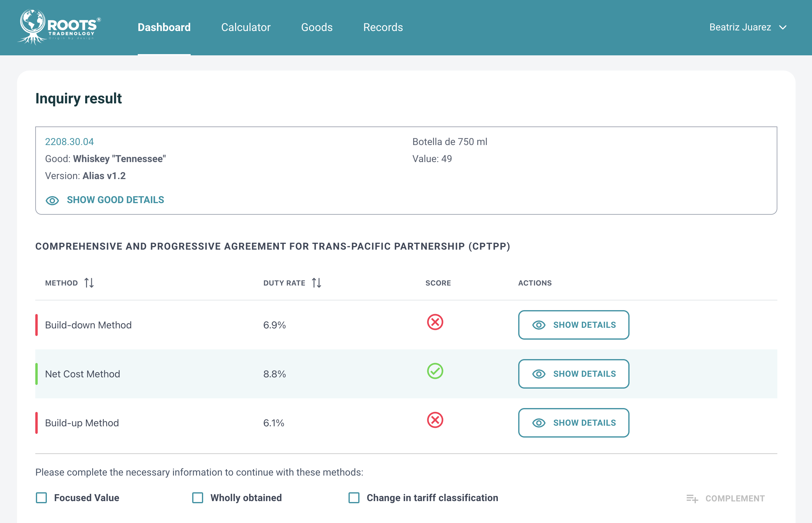This screenshot has height=523, width=812.
Task: Switch to the Calculator tab
Action: 245,27
